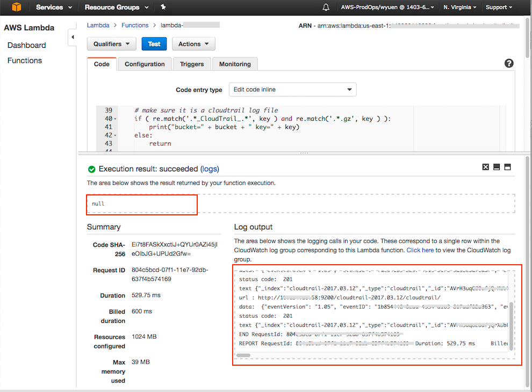This screenshot has height=392, width=532.
Task: Click the REPORT RequestId log line
Action: pyautogui.click(x=373, y=344)
